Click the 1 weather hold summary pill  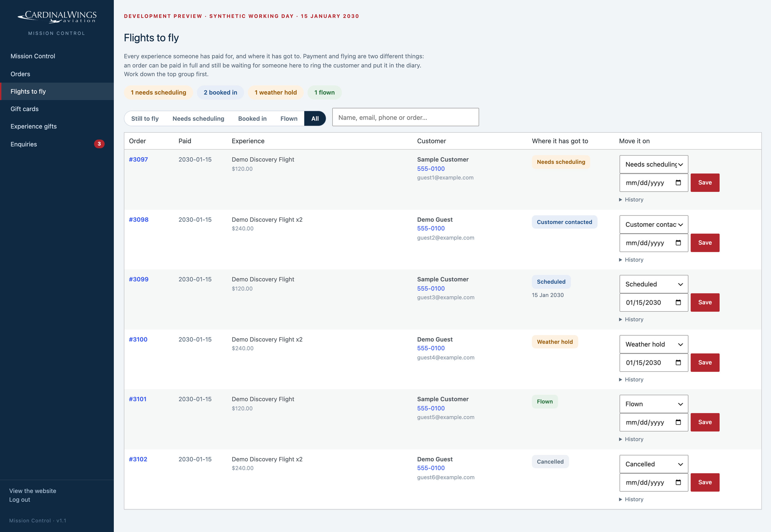pyautogui.click(x=276, y=92)
